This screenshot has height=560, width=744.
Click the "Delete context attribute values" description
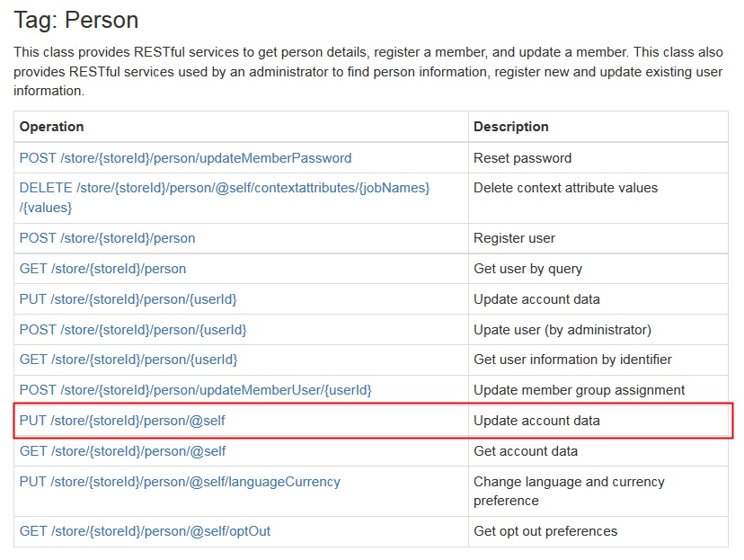tap(565, 189)
